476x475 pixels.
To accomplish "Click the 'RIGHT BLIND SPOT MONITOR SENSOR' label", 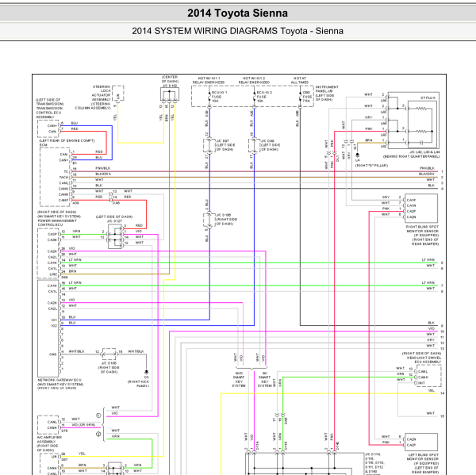I will 422,229.
